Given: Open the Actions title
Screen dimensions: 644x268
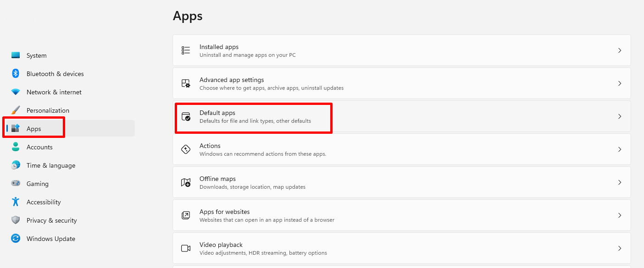Looking at the screenshot, I should (x=210, y=146).
